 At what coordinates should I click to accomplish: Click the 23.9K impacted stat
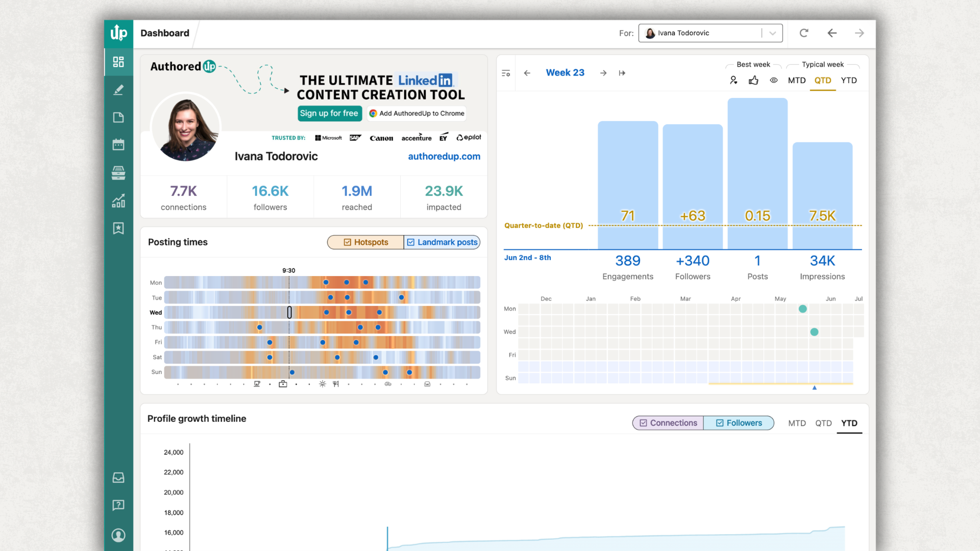444,197
